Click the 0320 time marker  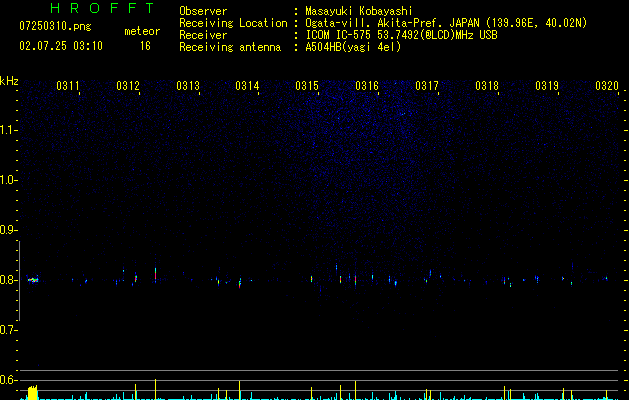click(607, 85)
